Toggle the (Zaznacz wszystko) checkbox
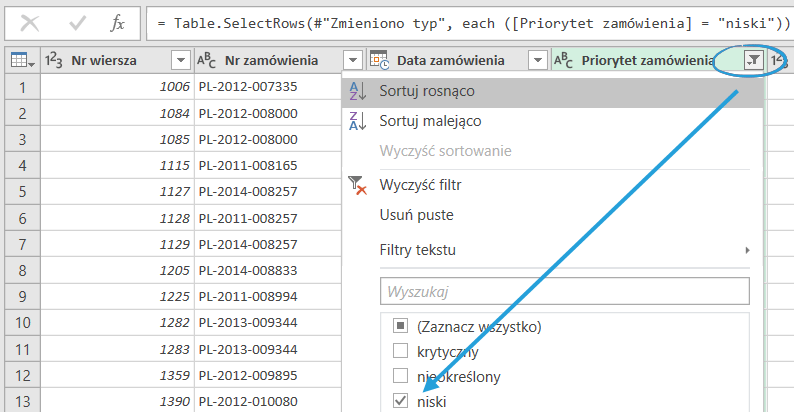This screenshot has height=412, width=794. 401,327
